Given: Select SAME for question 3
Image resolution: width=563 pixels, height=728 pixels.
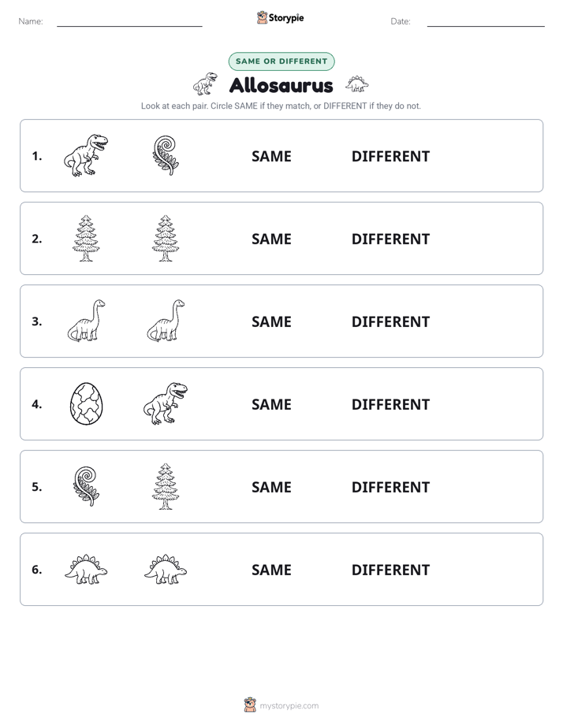Looking at the screenshot, I should (272, 321).
